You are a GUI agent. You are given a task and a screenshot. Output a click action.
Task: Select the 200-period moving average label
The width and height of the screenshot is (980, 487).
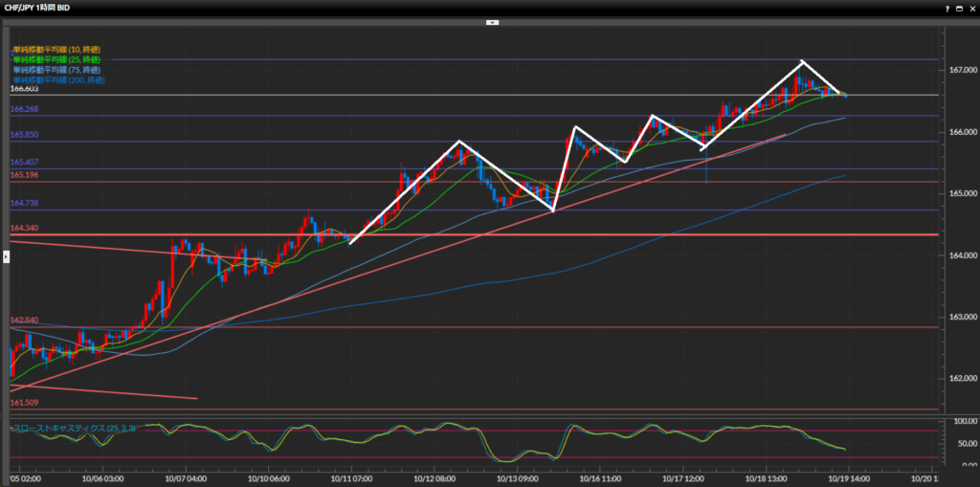(x=58, y=80)
